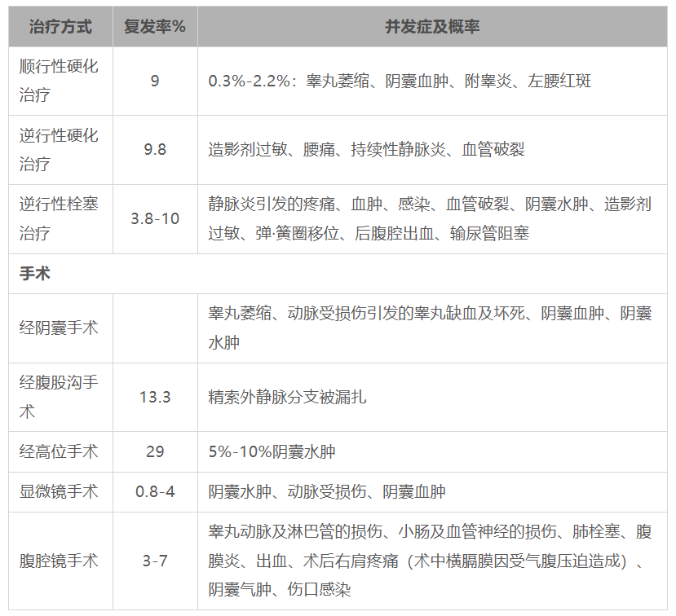Select the 逆行性栓塞治疗 cell
This screenshot has height=616, width=676.
click(61, 219)
